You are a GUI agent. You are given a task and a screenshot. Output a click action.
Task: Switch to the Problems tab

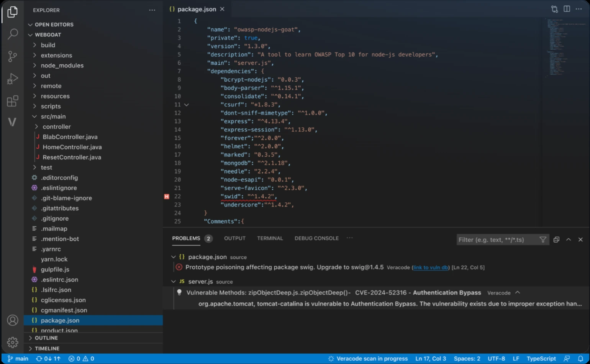(186, 238)
